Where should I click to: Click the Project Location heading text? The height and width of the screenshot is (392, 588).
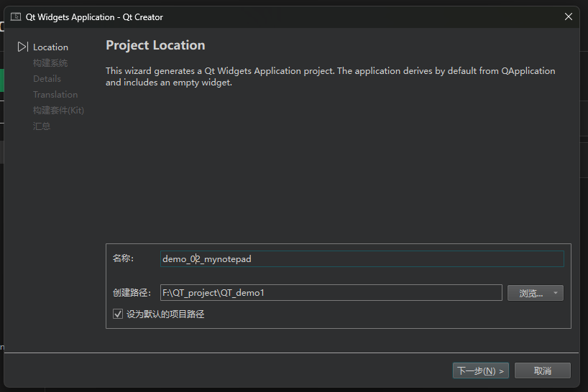[x=155, y=45]
